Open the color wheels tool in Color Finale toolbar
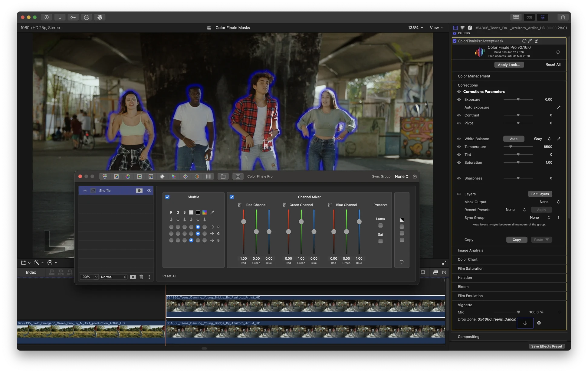Viewport: 588px width, 373px height. click(105, 176)
